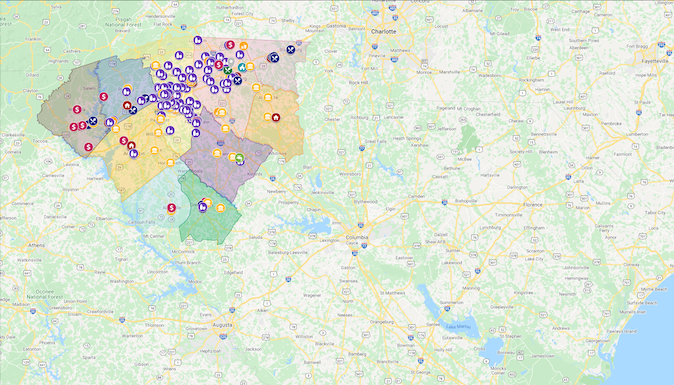Open the orange bar-chart marker
The height and width of the screenshot is (385, 674).
click(244, 46)
